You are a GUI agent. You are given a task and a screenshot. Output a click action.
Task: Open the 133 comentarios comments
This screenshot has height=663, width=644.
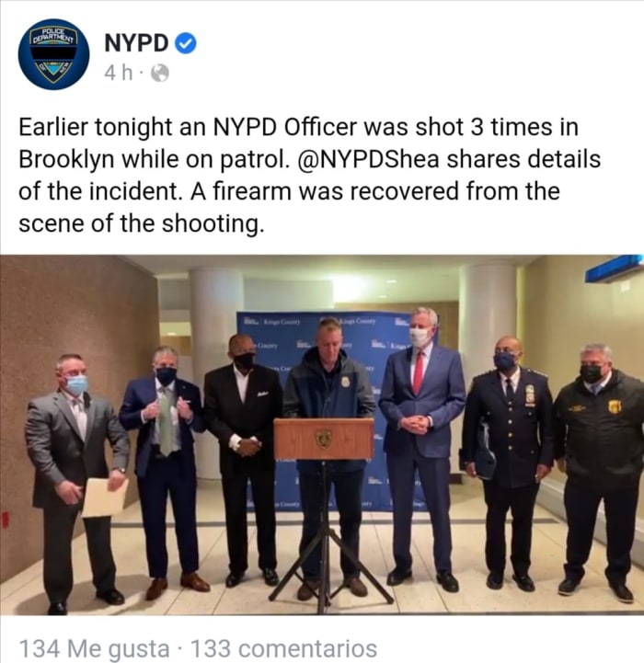click(x=284, y=648)
